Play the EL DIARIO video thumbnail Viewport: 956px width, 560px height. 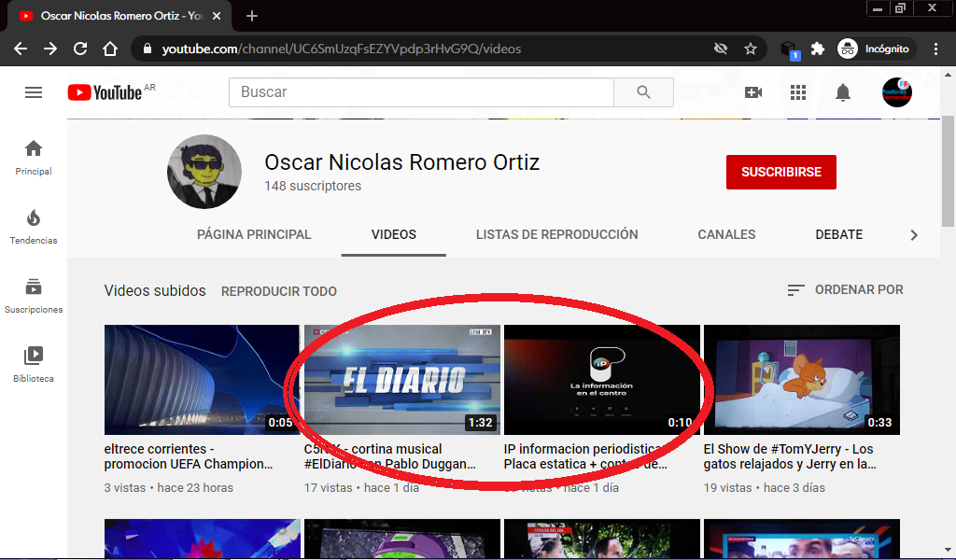pyautogui.click(x=401, y=380)
